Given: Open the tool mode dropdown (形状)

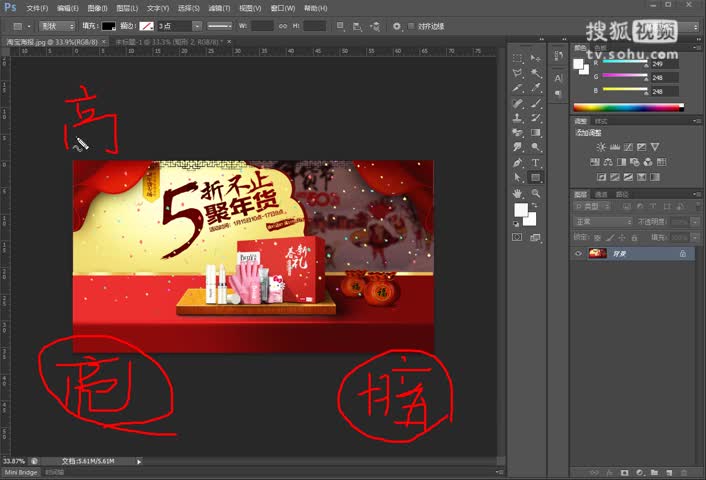Looking at the screenshot, I should (57, 26).
